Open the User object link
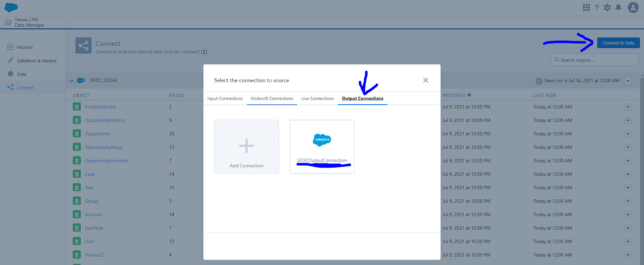The width and height of the screenshot is (644, 265). (90, 242)
